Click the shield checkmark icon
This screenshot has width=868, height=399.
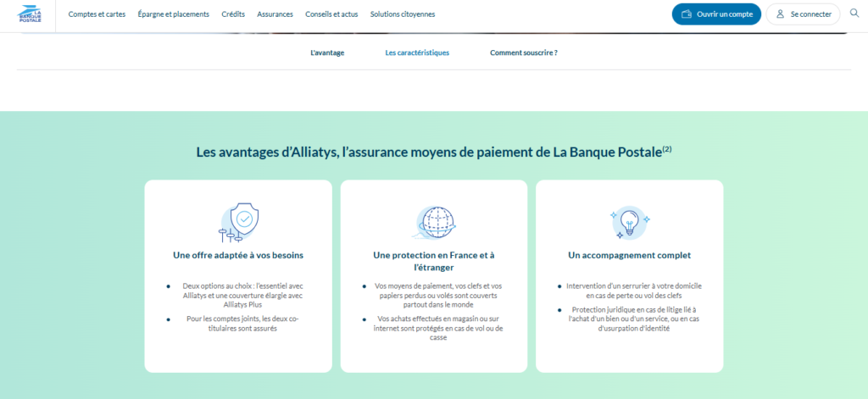coord(238,223)
